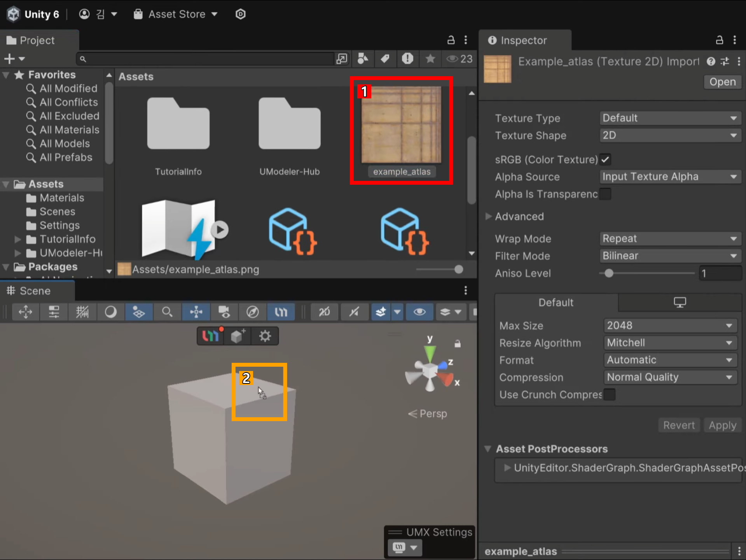Toggle scene lighting icon
This screenshot has width=746, height=560.
click(354, 312)
